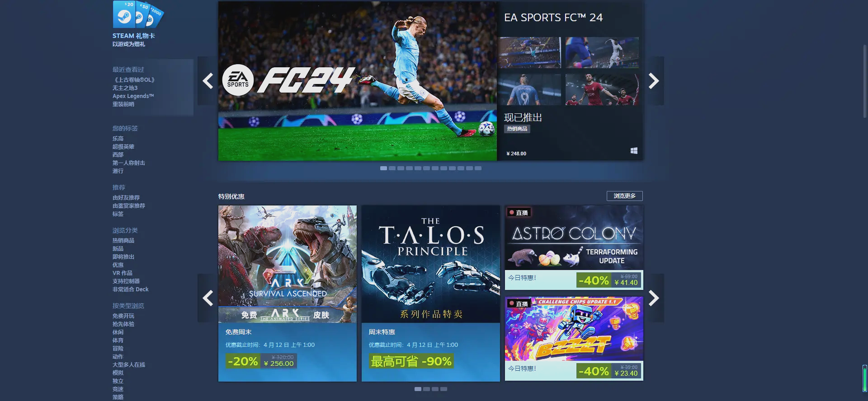
Task: Open The Talos Principle franchise sale capsule
Action: [431, 294]
